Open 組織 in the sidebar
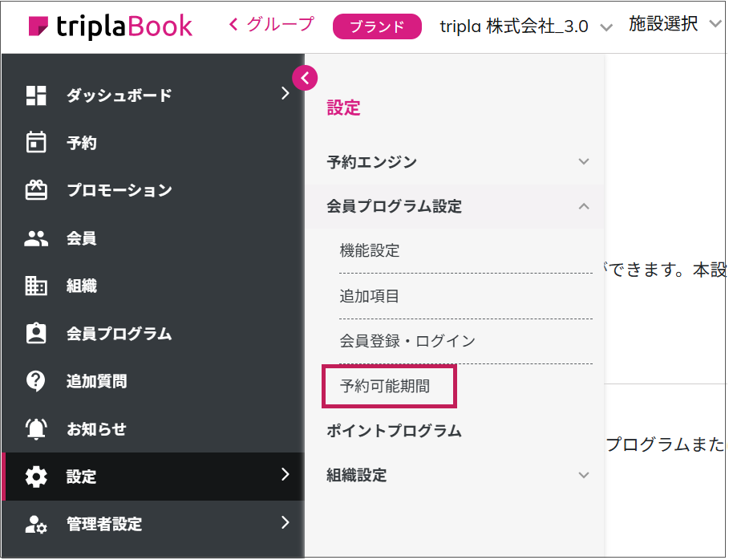The height and width of the screenshot is (560, 729). pyautogui.click(x=153, y=286)
